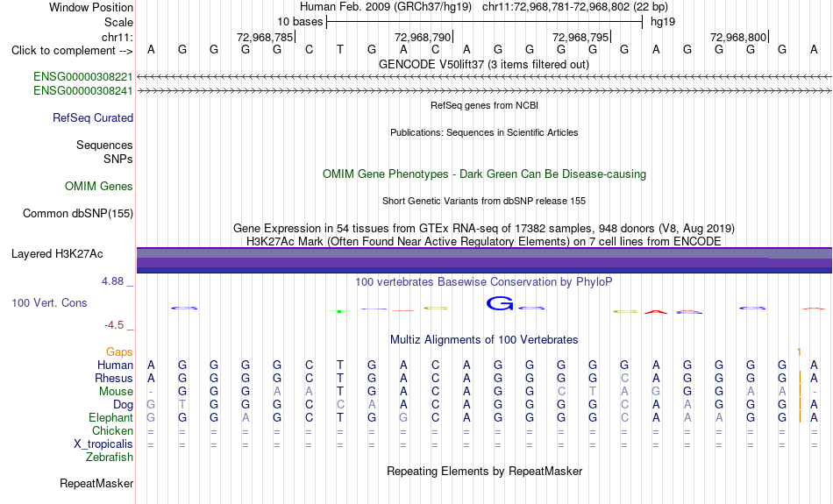
Task: Click the orange Gaps label
Action: pos(119,352)
